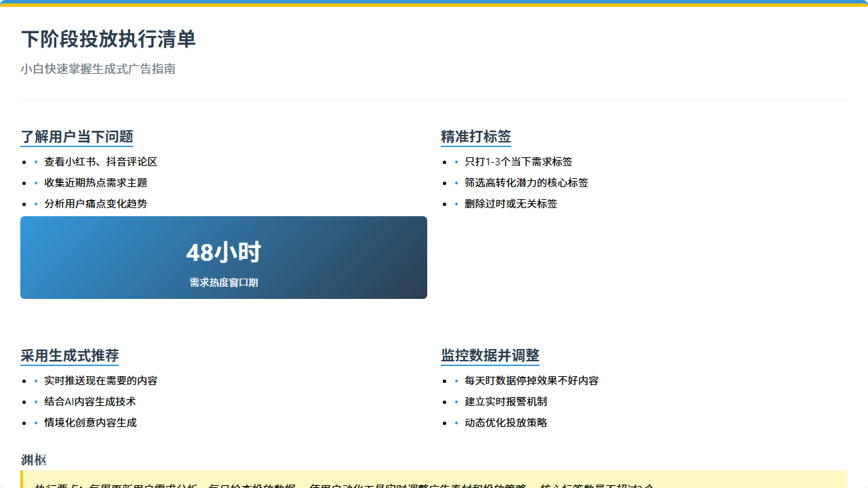Screen dimensions: 868x488
Task: Select the heading 了解用户当下问题
Action: [x=77, y=137]
